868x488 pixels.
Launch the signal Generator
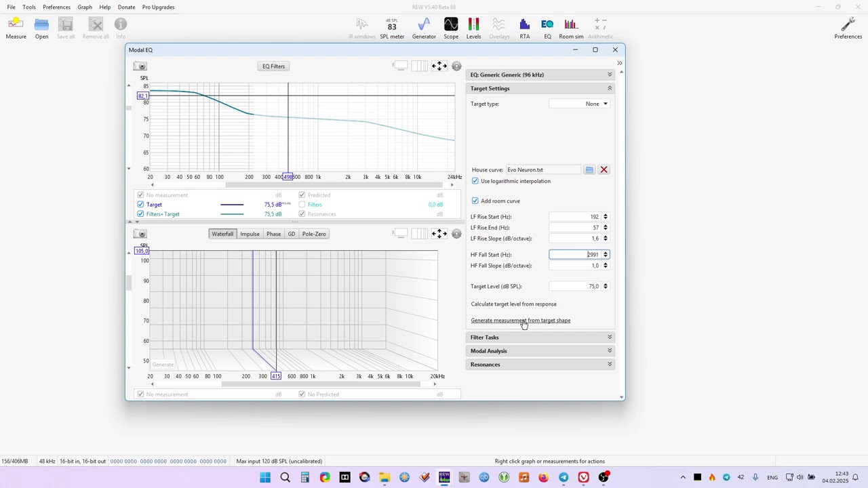(x=424, y=28)
